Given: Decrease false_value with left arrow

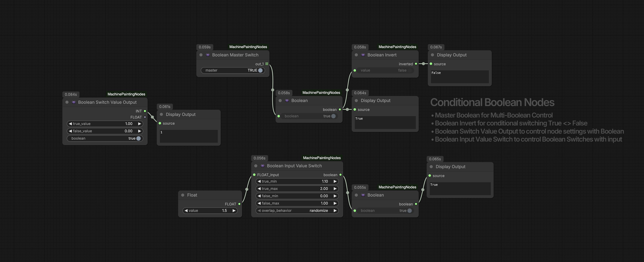Looking at the screenshot, I should point(70,131).
